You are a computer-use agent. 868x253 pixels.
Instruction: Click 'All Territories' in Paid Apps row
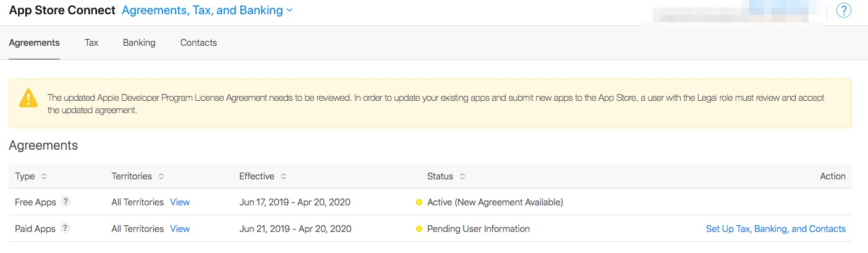(137, 229)
